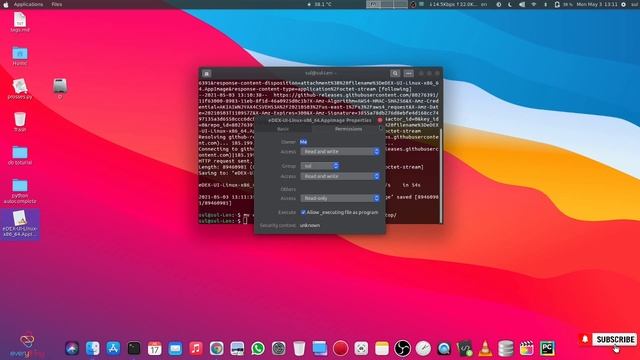Click the date and time in top bar
Viewport: 640px width, 360px height.
(x=597, y=4)
